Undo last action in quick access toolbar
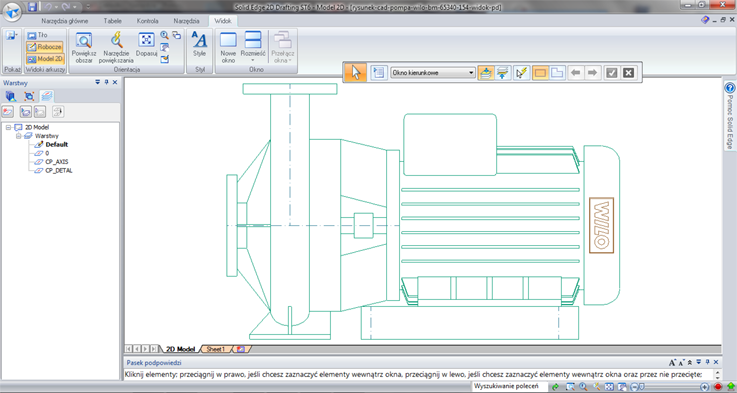 pos(48,7)
